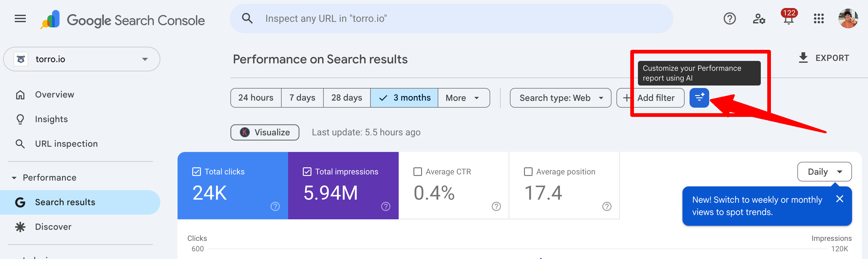This screenshot has height=259, width=868.
Task: Click the "Impressions" chart axis label
Action: coord(831,238)
